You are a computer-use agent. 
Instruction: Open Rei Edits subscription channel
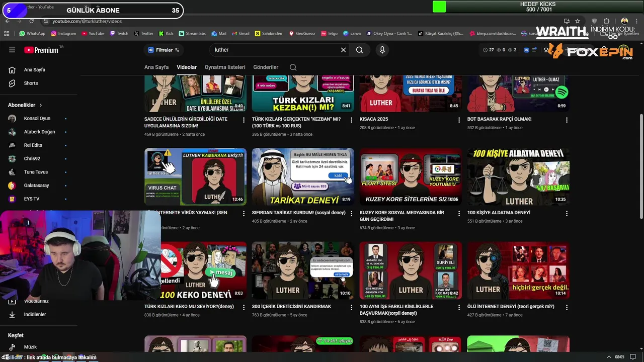click(33, 145)
